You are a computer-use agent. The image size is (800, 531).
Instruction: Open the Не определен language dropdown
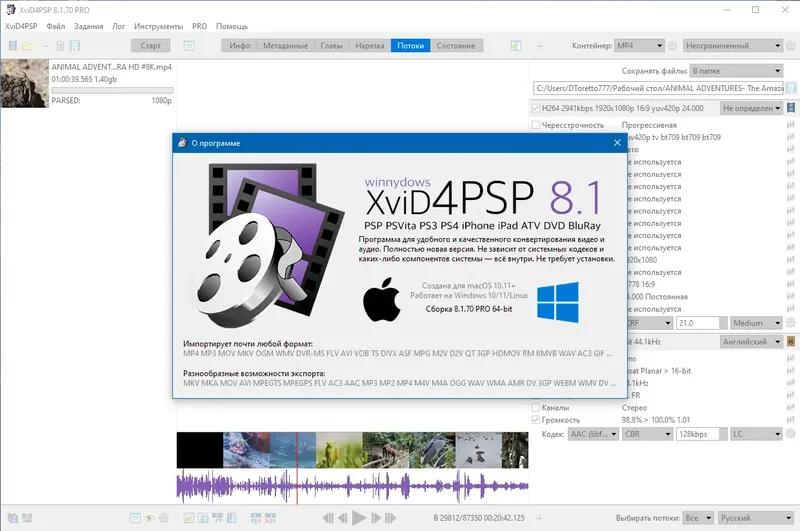(x=752, y=108)
